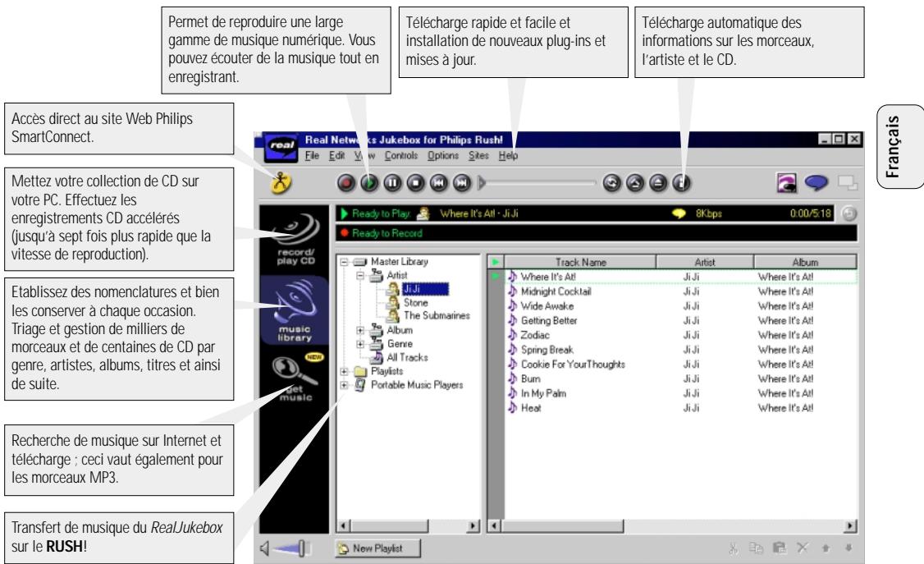The height and width of the screenshot is (564, 924).
Task: Get CD track info via info button
Action: pos(681,183)
